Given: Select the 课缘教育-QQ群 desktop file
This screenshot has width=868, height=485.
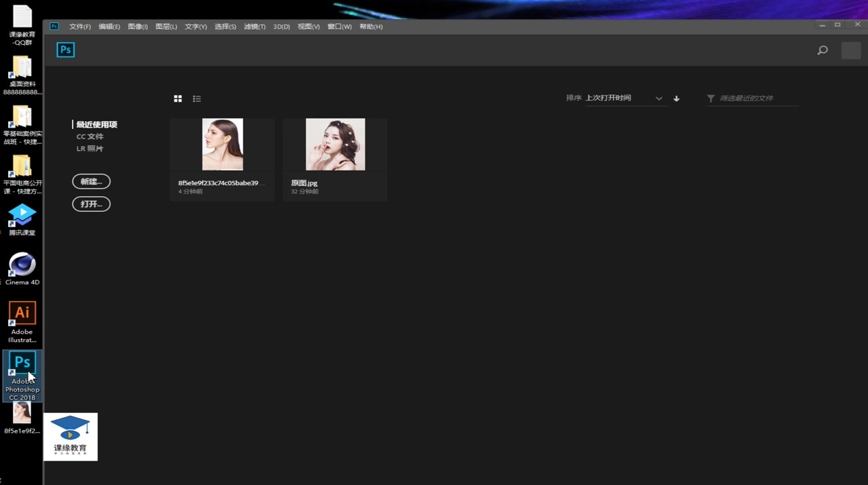Looking at the screenshot, I should click(x=22, y=26).
